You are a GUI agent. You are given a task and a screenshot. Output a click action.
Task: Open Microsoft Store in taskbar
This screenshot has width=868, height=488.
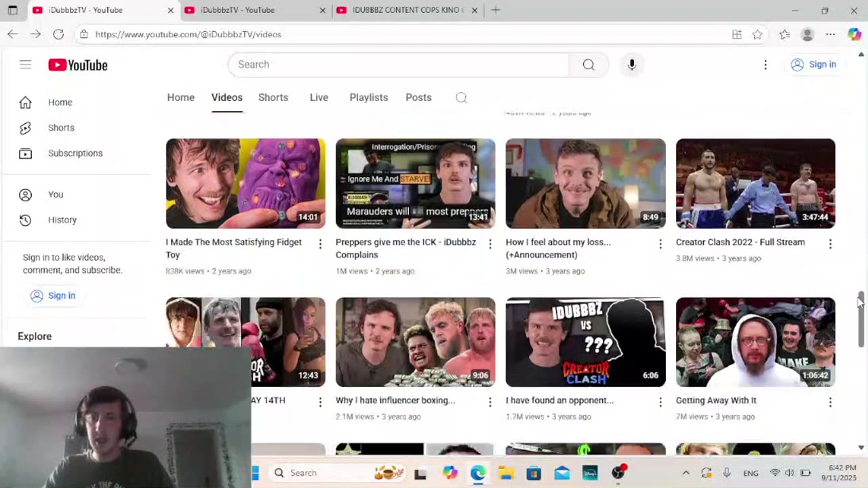pyautogui.click(x=534, y=473)
